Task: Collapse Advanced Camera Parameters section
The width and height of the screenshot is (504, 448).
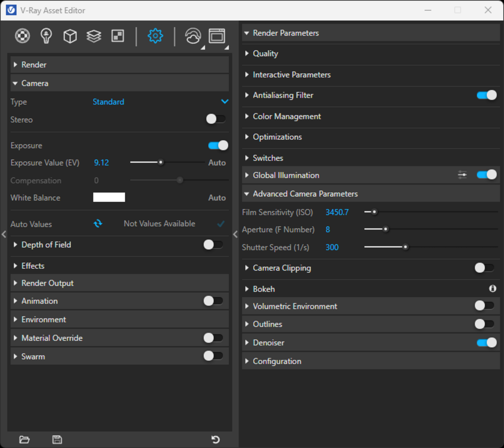Action: pyautogui.click(x=371, y=194)
